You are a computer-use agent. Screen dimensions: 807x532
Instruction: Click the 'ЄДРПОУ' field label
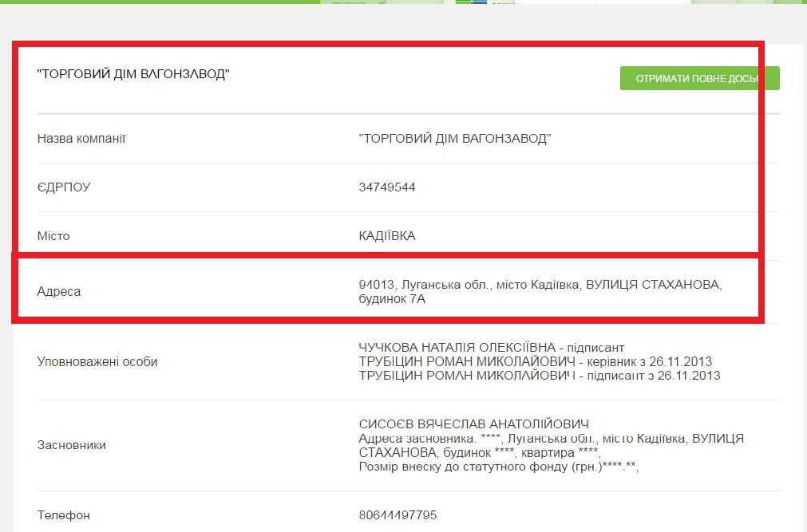(64, 187)
